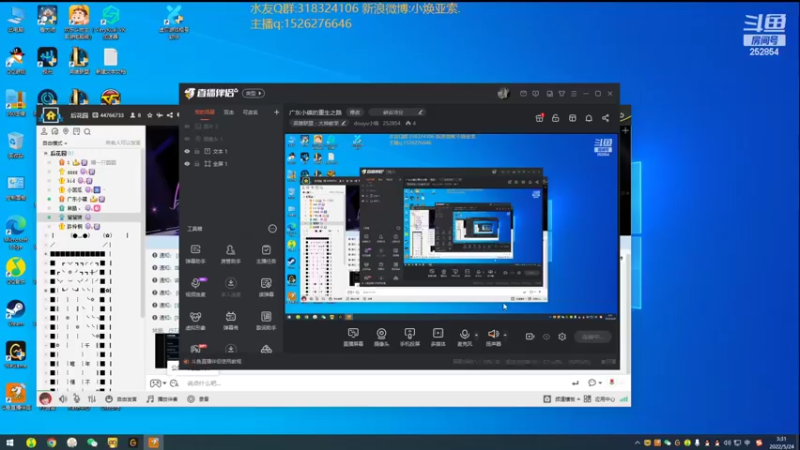This screenshot has width=800, height=450.
Task: Edit the 英雄联盟 category tag
Action: [319, 123]
